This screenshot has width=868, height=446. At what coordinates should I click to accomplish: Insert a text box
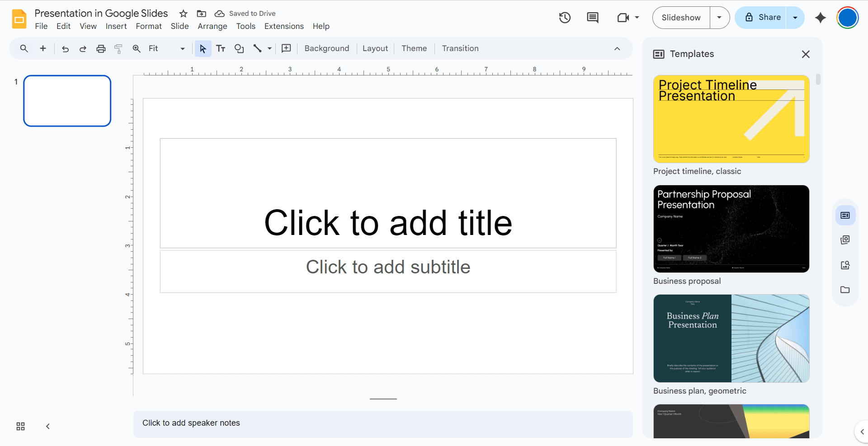point(221,48)
